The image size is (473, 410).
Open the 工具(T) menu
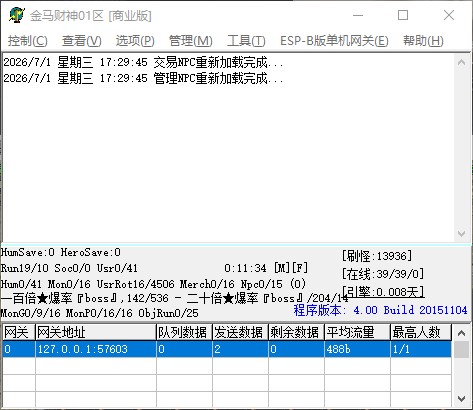(246, 41)
